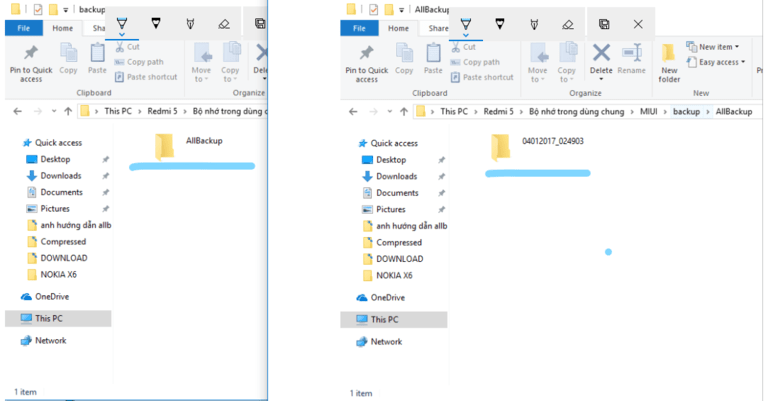The image size is (768, 401).
Task: Select the highlighter tool in the left window's overlay
Action: pyautogui.click(x=191, y=24)
